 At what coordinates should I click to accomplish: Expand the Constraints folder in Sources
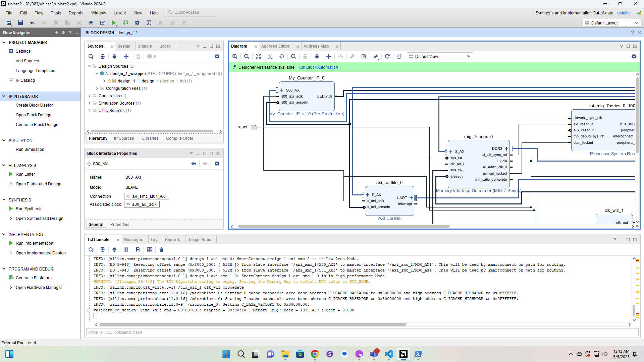[90, 96]
